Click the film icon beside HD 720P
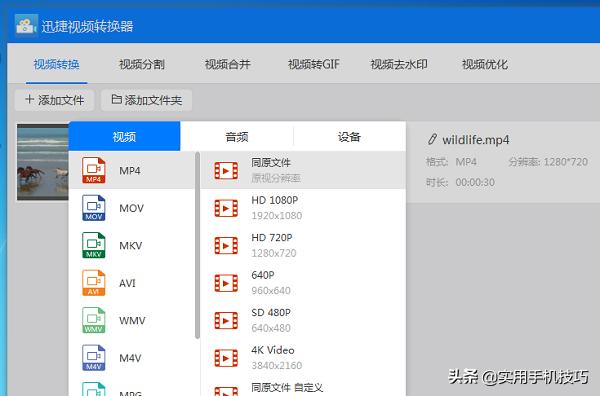The height and width of the screenshot is (396, 600). tap(226, 246)
